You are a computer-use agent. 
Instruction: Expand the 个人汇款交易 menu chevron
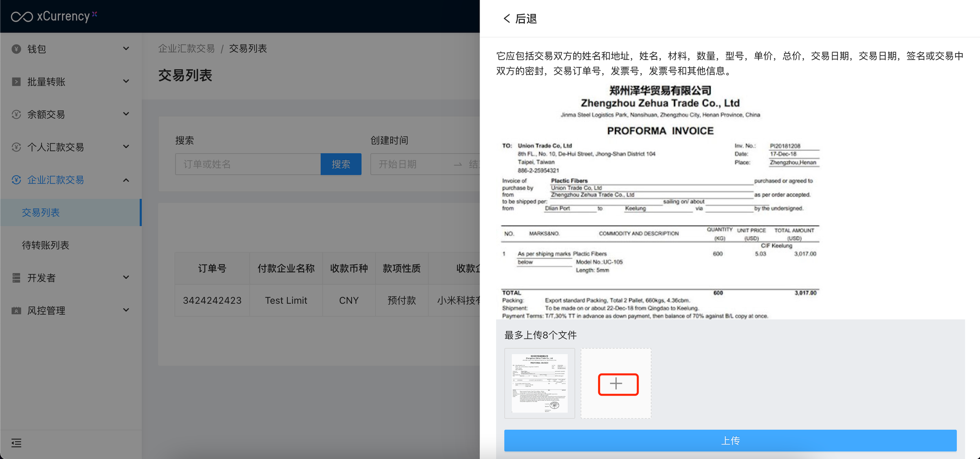pos(126,147)
